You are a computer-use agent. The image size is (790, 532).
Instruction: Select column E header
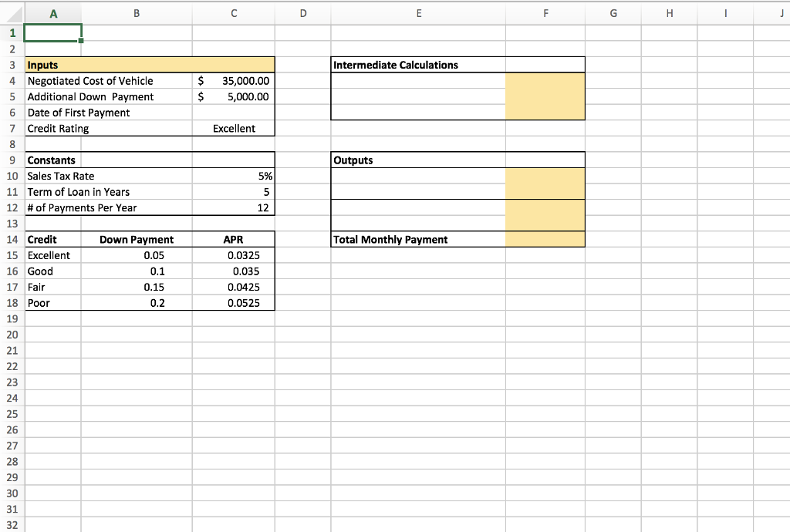[x=418, y=14]
